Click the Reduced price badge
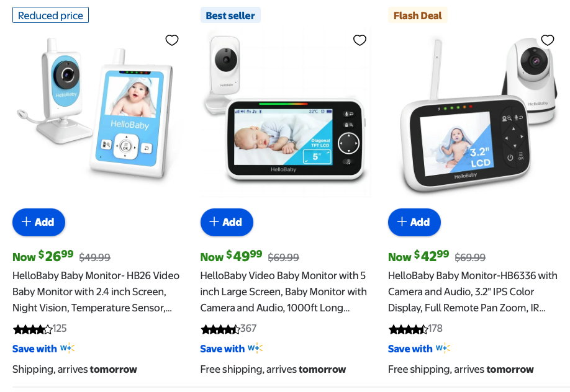The image size is (570, 392). point(50,16)
